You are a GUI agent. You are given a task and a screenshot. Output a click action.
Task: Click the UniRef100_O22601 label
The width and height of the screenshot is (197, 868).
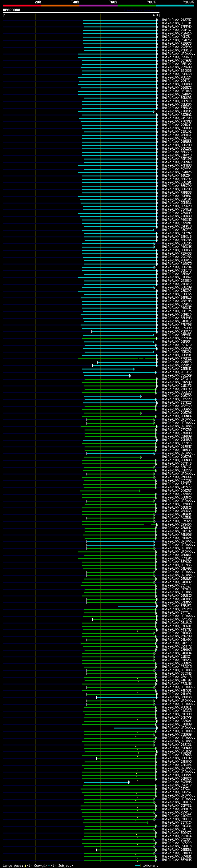177,721
